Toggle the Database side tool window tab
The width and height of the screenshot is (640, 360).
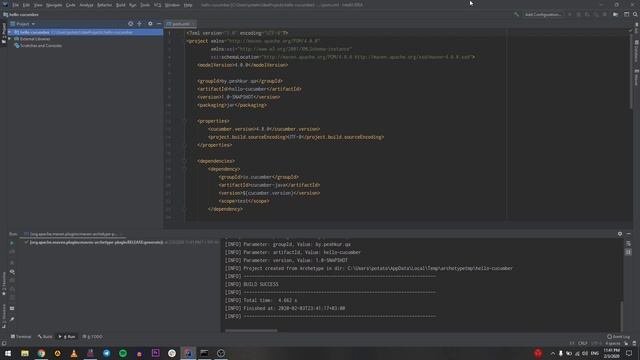636,51
